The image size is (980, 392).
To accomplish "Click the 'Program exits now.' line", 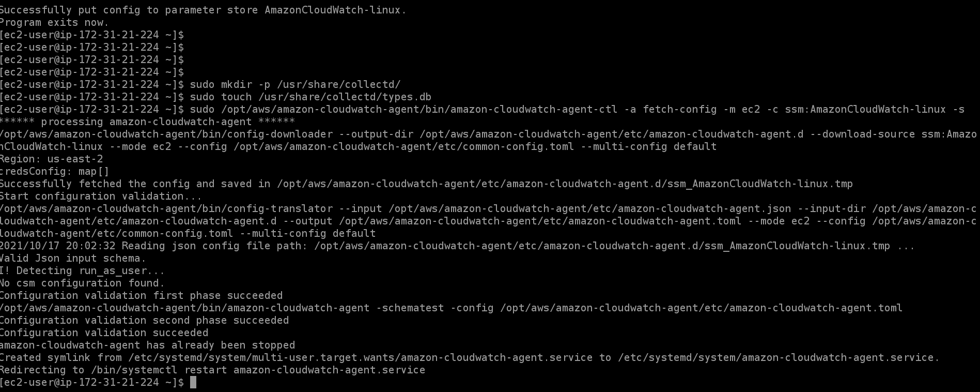I will point(54,22).
